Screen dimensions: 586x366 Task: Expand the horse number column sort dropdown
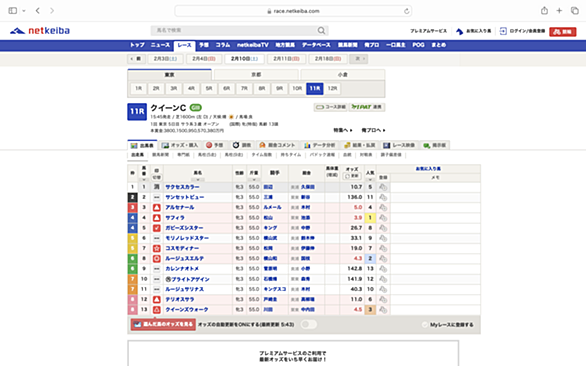pyautogui.click(x=144, y=180)
